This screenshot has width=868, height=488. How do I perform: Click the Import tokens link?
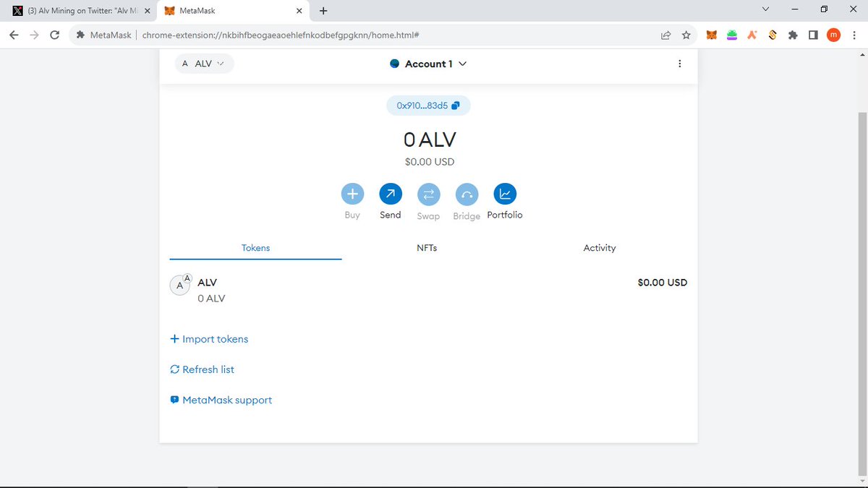click(x=209, y=339)
